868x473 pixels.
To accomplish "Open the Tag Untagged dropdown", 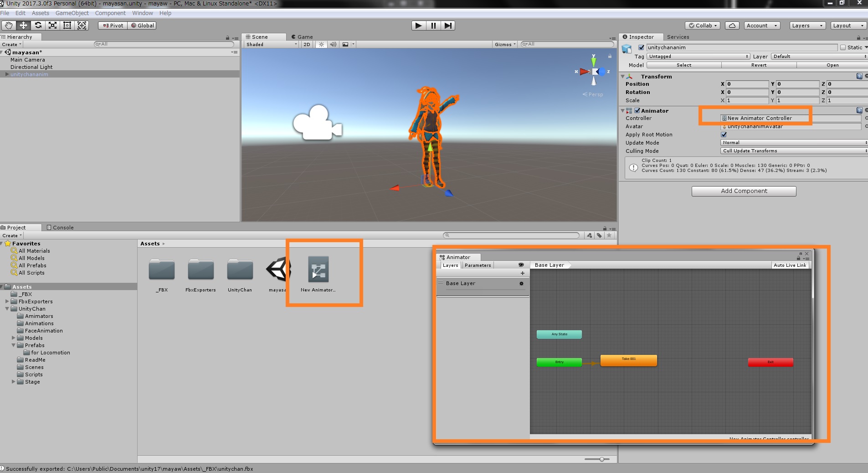I will click(698, 57).
